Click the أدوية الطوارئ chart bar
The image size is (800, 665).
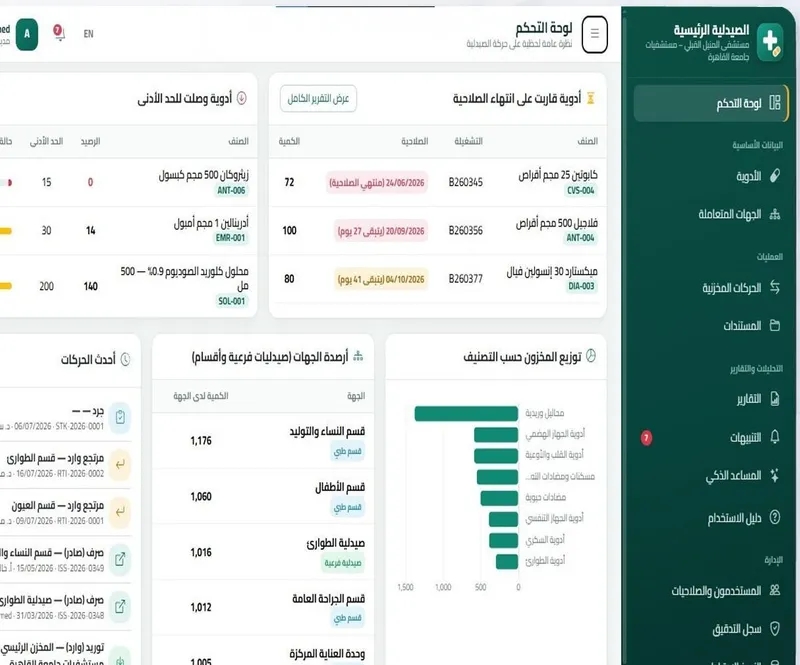(507, 561)
